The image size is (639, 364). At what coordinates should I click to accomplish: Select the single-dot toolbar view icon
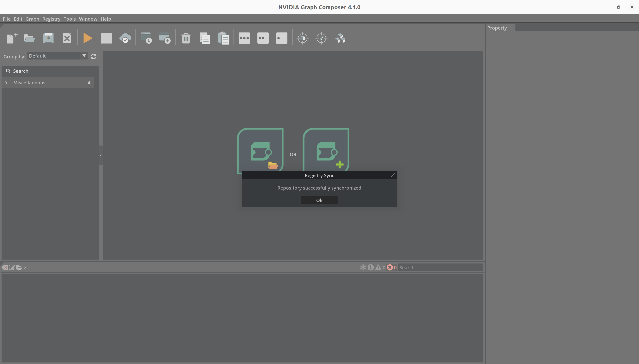point(282,38)
